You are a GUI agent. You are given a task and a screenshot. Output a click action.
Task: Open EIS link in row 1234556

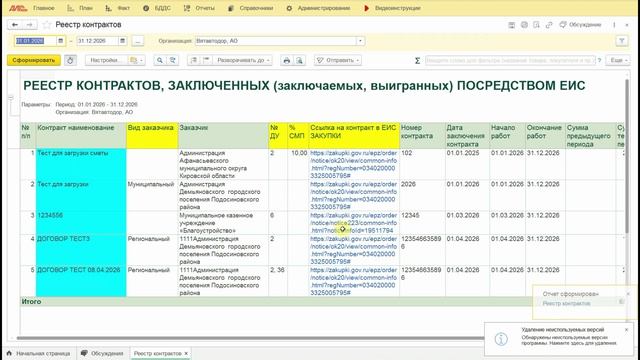coord(353,223)
